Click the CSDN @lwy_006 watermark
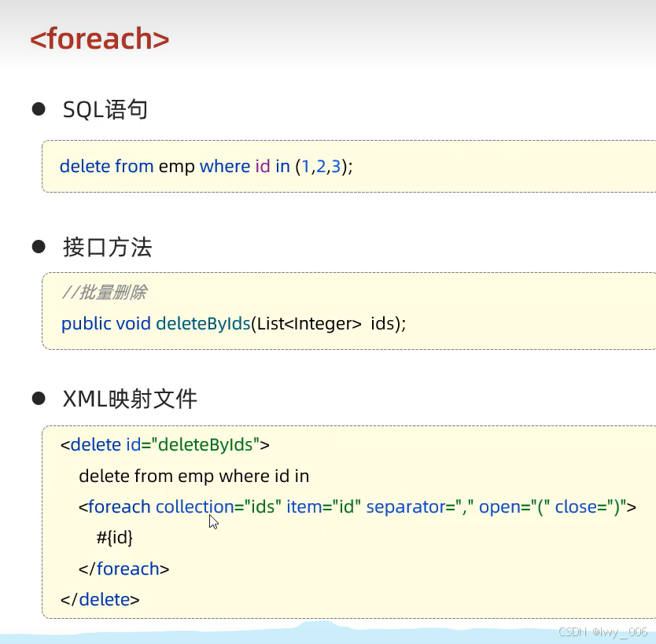656x644 pixels. point(603,632)
